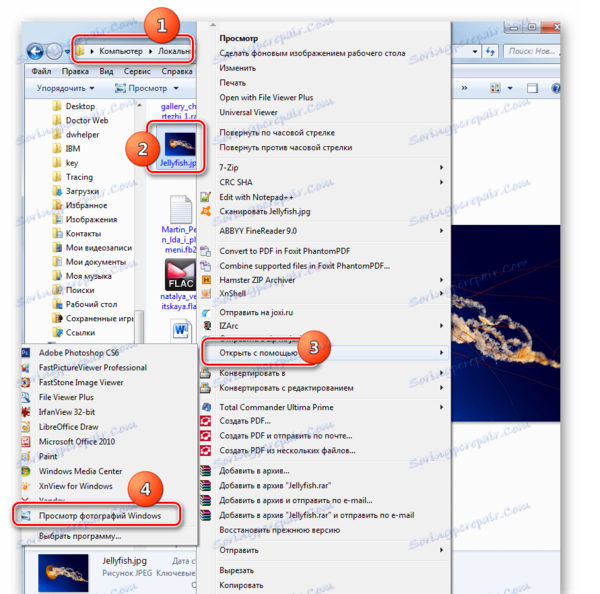Click the Back navigation arrow button
600x594 pixels.
click(x=35, y=52)
